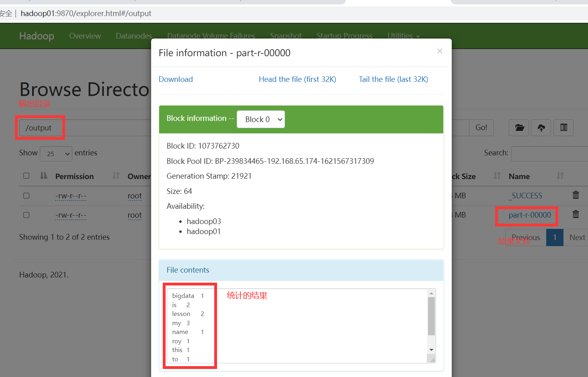Screen dimensions: 588x377
Task: Click the Owner column header
Action: [x=139, y=176]
